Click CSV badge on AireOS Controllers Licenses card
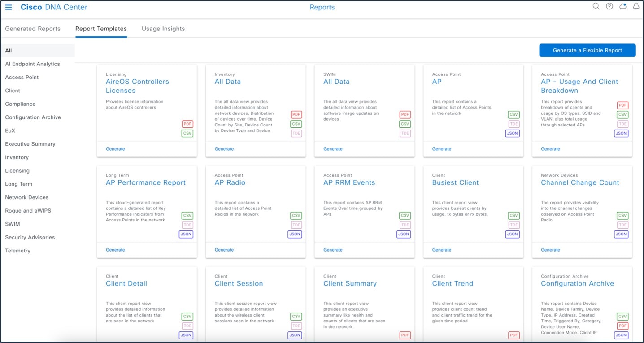This screenshot has width=644, height=343. tap(187, 133)
